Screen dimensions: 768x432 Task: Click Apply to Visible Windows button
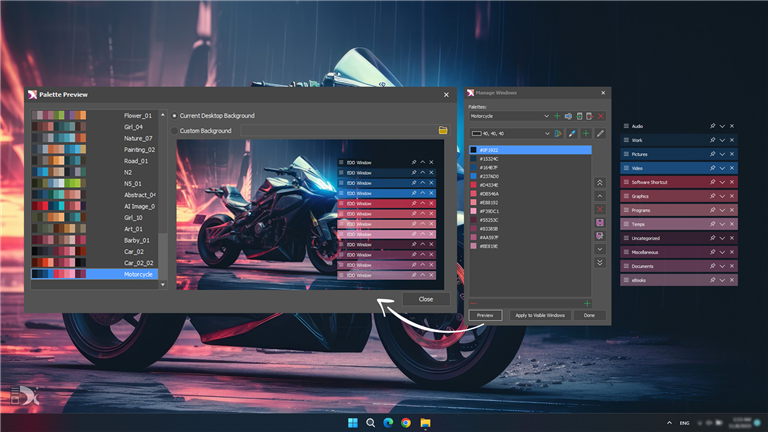[540, 315]
